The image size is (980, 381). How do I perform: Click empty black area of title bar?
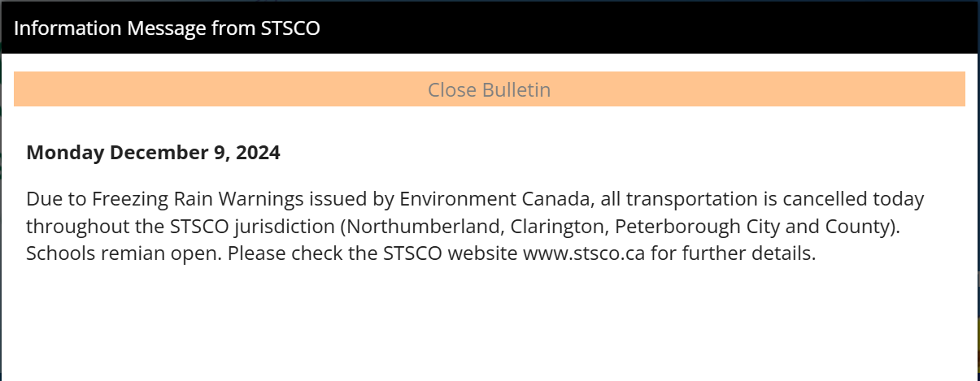pos(651,28)
